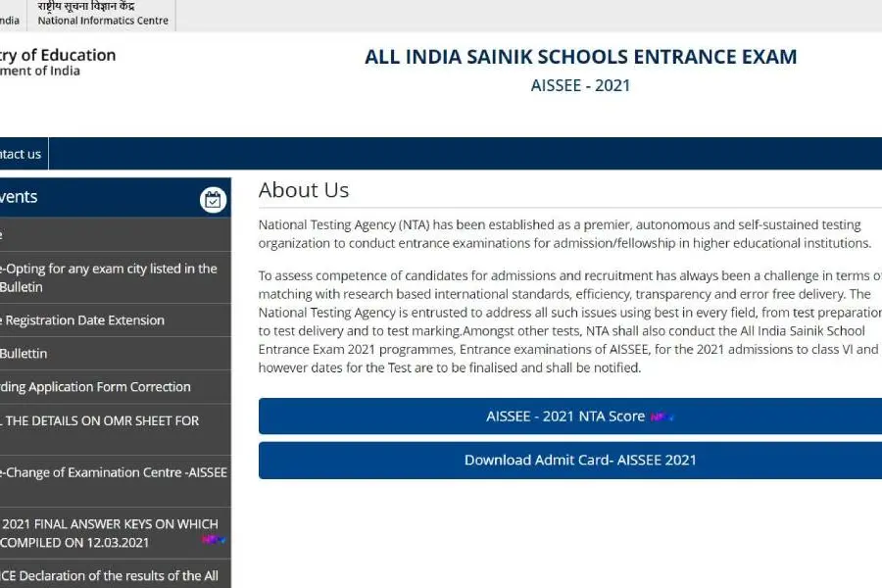
Task: Click the AISSEE - 2021 subtitle in header
Action: (x=580, y=85)
